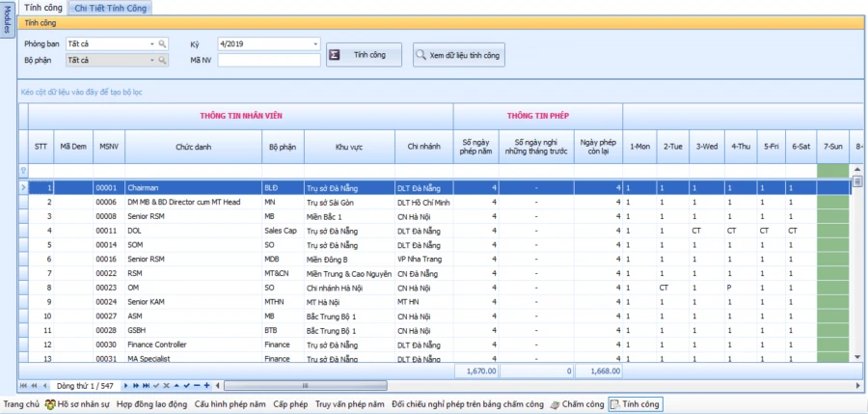This screenshot has height=414, width=868.
Task: Open Hợp đồng lao động tab
Action: pyautogui.click(x=151, y=404)
